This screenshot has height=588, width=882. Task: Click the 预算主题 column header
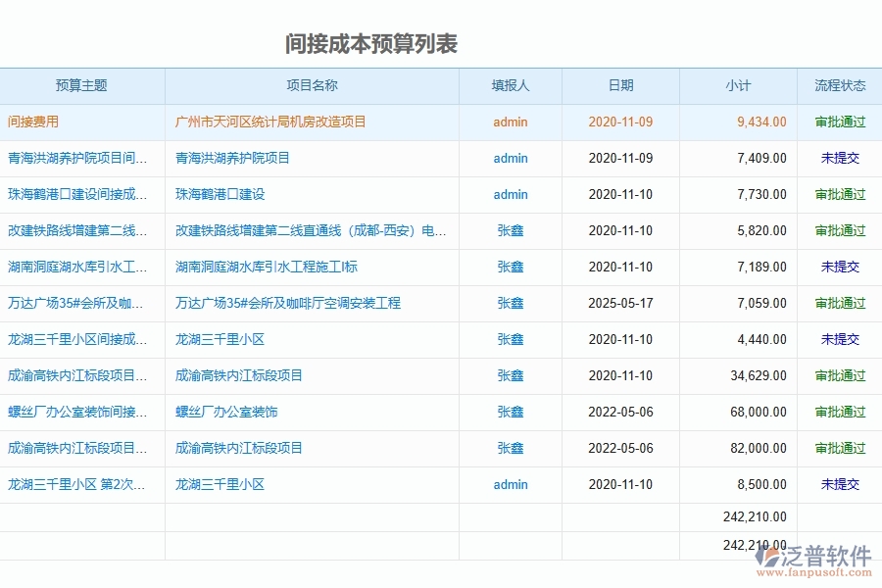(81, 85)
